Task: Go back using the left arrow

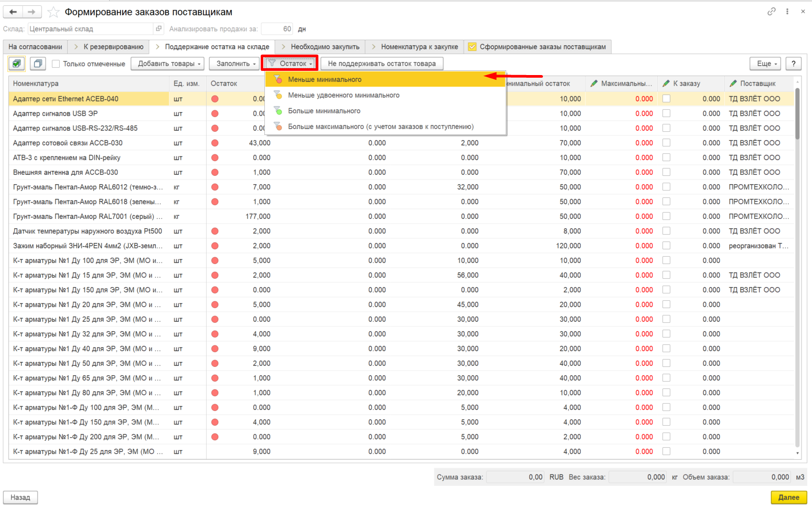Action: click(13, 12)
